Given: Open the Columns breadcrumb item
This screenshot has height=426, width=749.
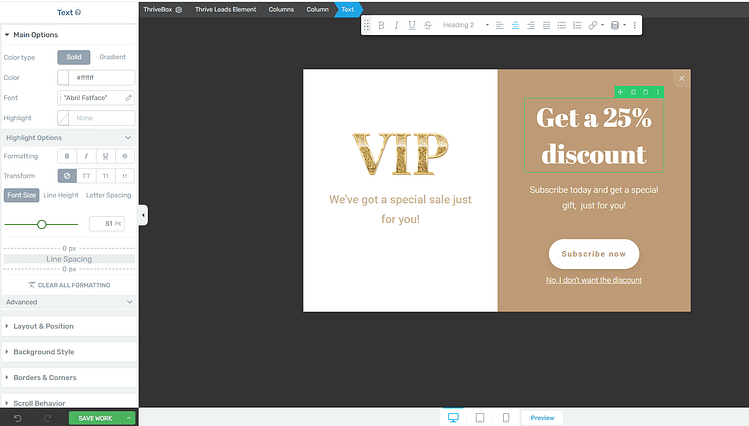Looking at the screenshot, I should [281, 10].
